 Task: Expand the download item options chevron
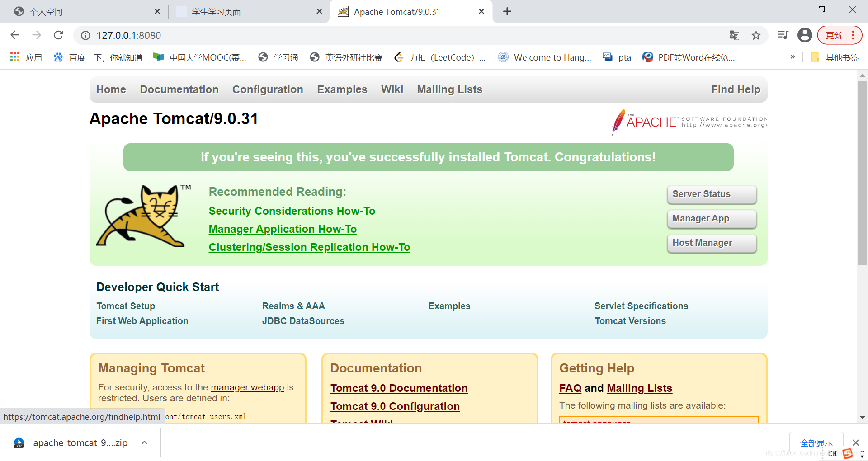point(144,443)
